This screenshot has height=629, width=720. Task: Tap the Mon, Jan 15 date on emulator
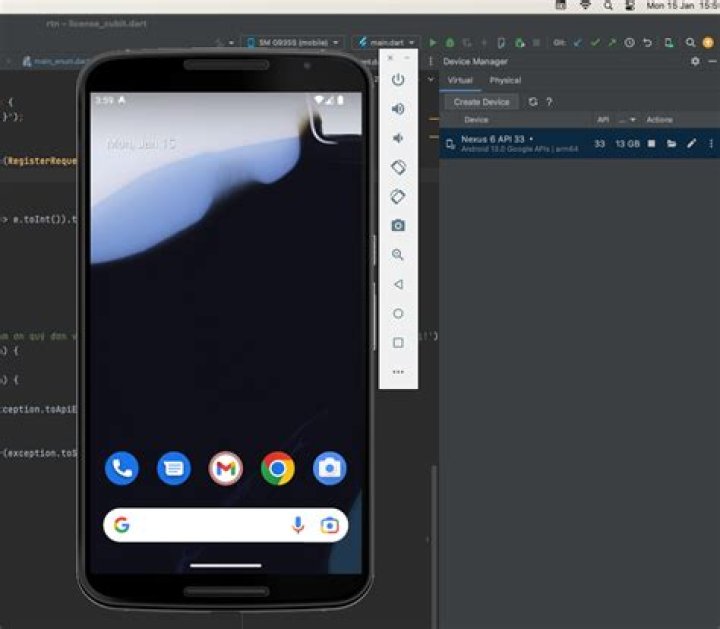141,144
